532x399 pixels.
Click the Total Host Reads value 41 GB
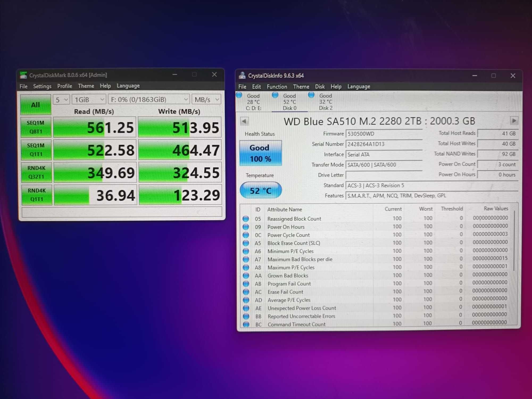498,134
